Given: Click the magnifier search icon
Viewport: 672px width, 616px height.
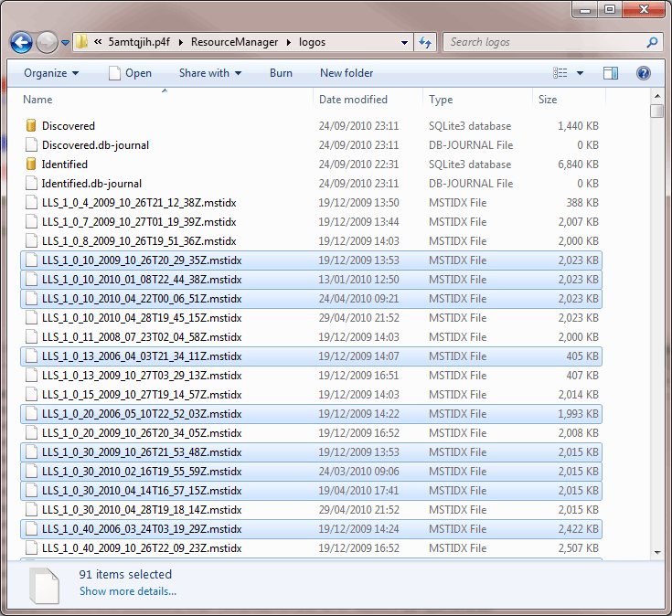Looking at the screenshot, I should (652, 42).
